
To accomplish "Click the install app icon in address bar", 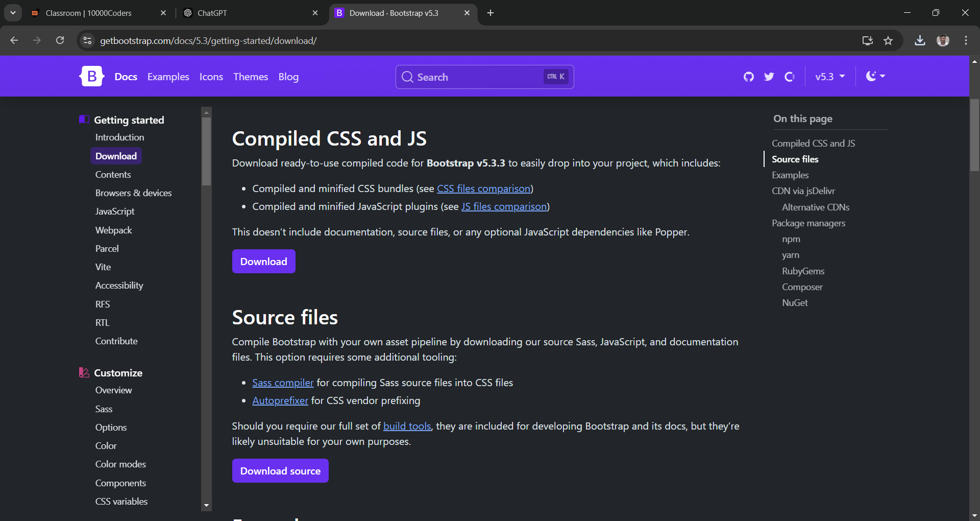I will pyautogui.click(x=867, y=41).
